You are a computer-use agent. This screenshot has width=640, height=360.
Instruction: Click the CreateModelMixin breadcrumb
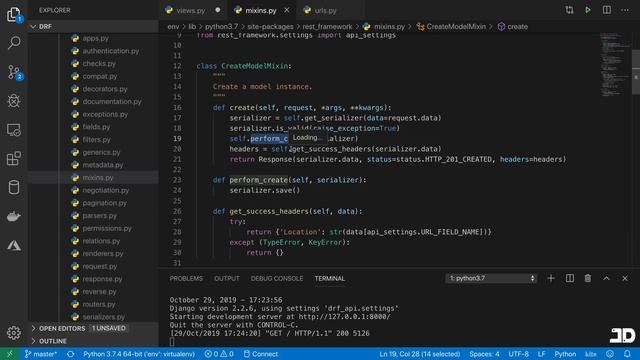(456, 27)
